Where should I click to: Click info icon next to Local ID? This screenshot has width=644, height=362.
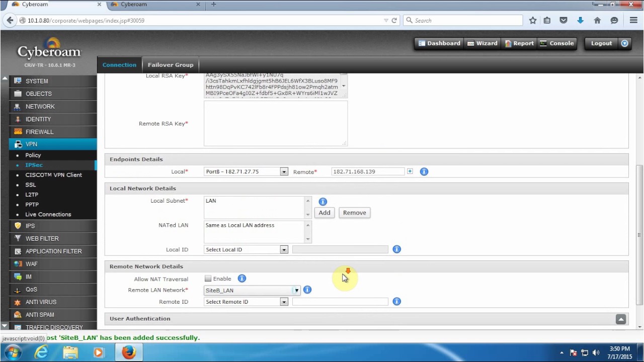(397, 249)
